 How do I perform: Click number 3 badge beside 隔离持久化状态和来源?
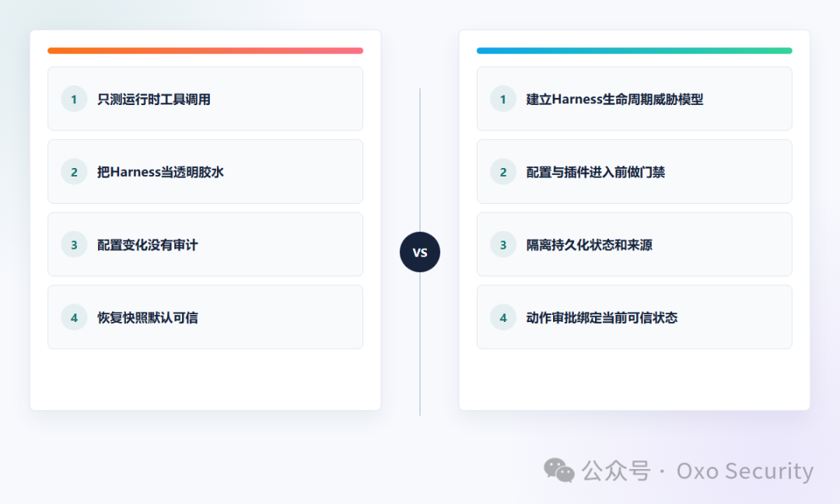click(x=503, y=245)
